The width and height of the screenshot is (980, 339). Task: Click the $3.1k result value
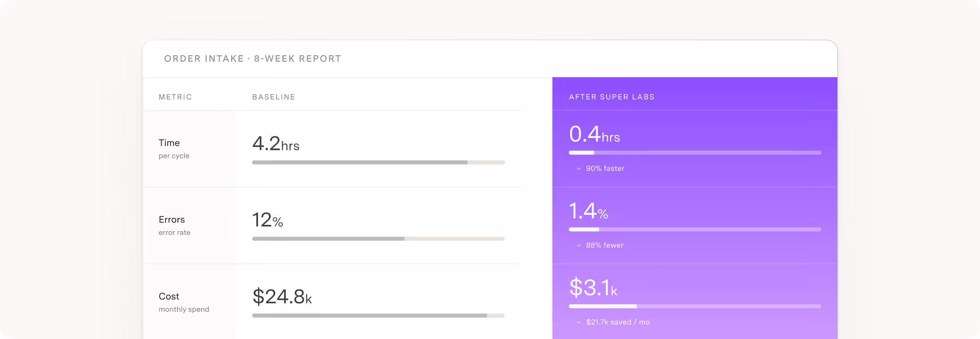click(593, 287)
